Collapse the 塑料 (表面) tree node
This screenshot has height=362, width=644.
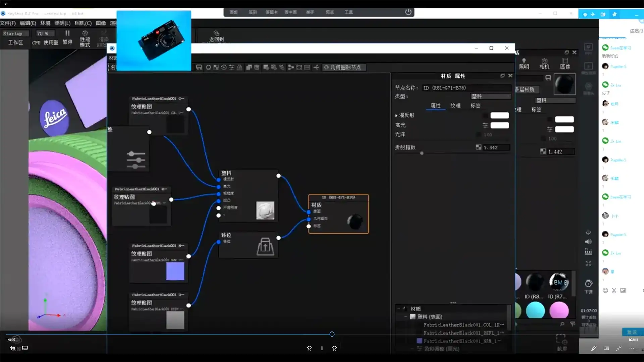pyautogui.click(x=406, y=317)
